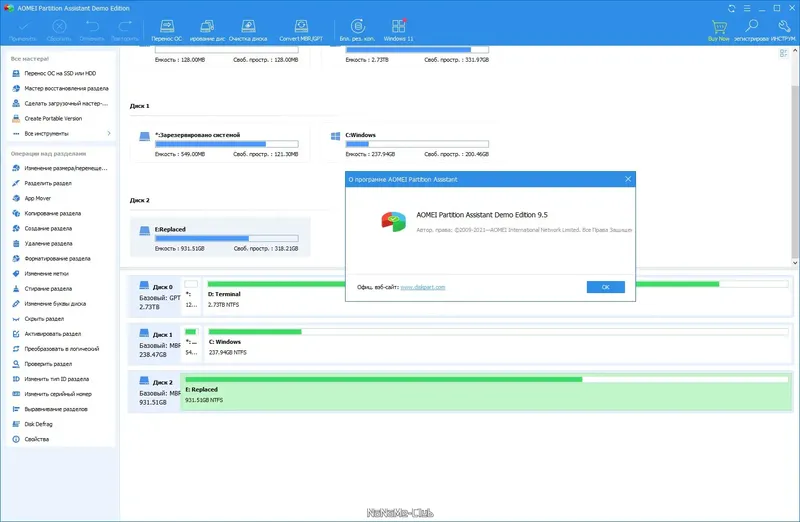This screenshot has width=800, height=522.
Task: Click the 128.00MB capacity usage bar at top
Action: 227,50
